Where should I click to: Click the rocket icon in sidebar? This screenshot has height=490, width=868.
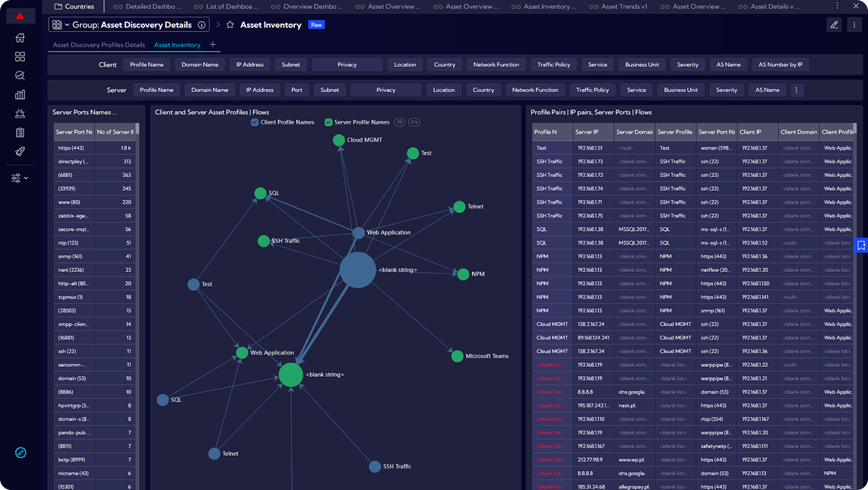tap(20, 151)
